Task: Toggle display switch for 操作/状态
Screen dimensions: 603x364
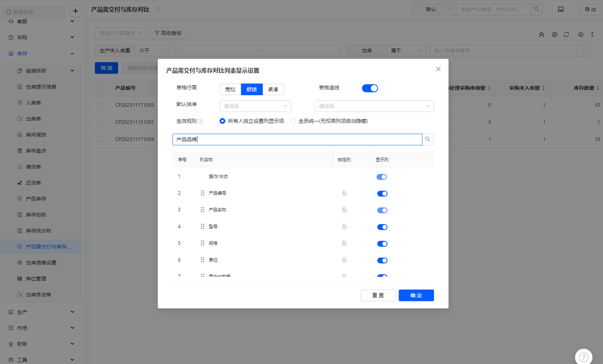Action: click(x=382, y=177)
